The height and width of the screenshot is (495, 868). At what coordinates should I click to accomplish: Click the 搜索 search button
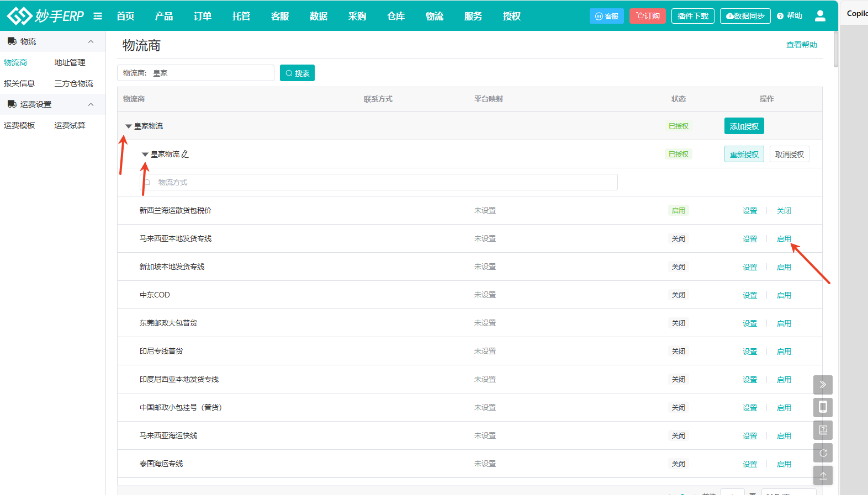coord(297,73)
